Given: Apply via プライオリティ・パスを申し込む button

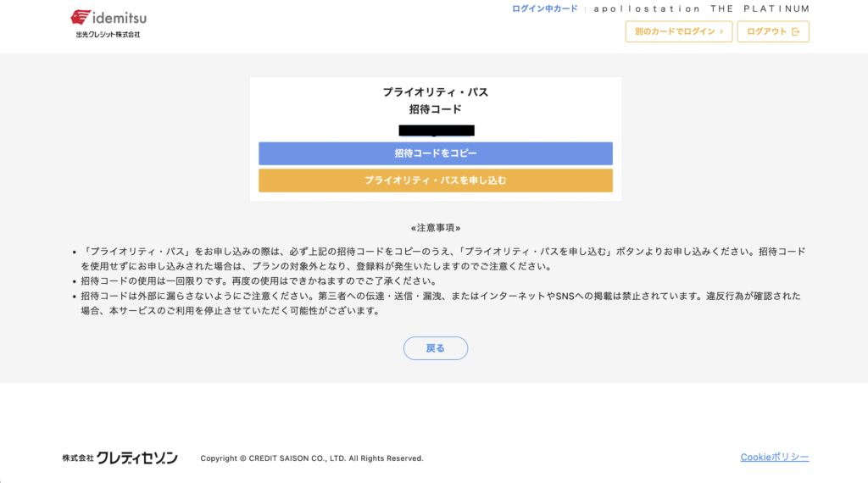Looking at the screenshot, I should point(436,180).
